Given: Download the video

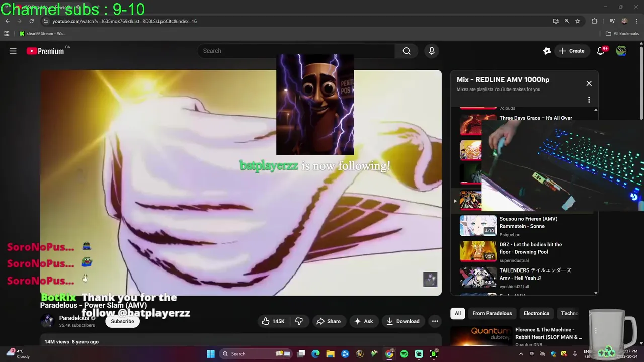Looking at the screenshot, I should click(403, 321).
